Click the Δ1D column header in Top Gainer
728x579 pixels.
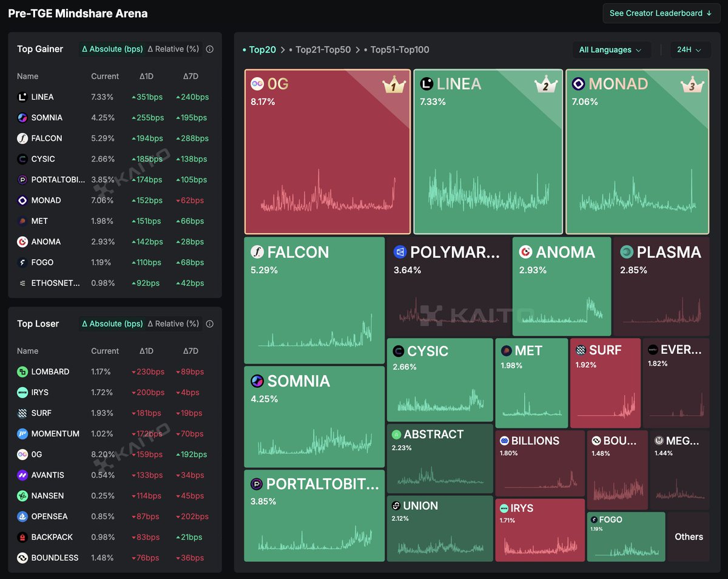[x=146, y=76]
